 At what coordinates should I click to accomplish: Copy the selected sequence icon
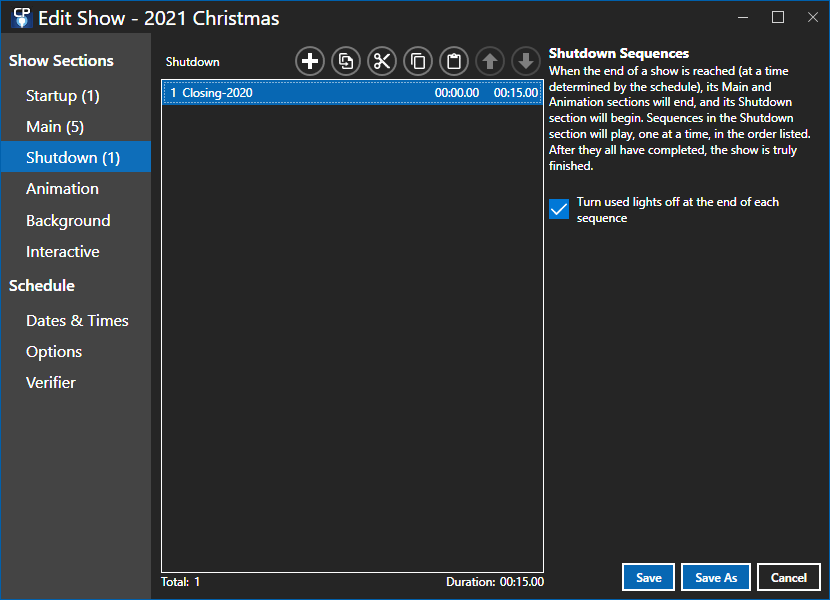pyautogui.click(x=418, y=61)
